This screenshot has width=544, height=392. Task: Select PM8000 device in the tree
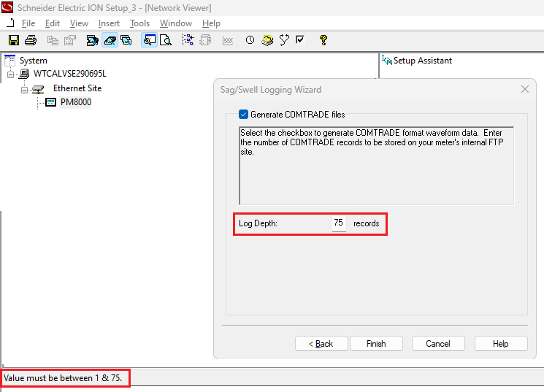[76, 102]
